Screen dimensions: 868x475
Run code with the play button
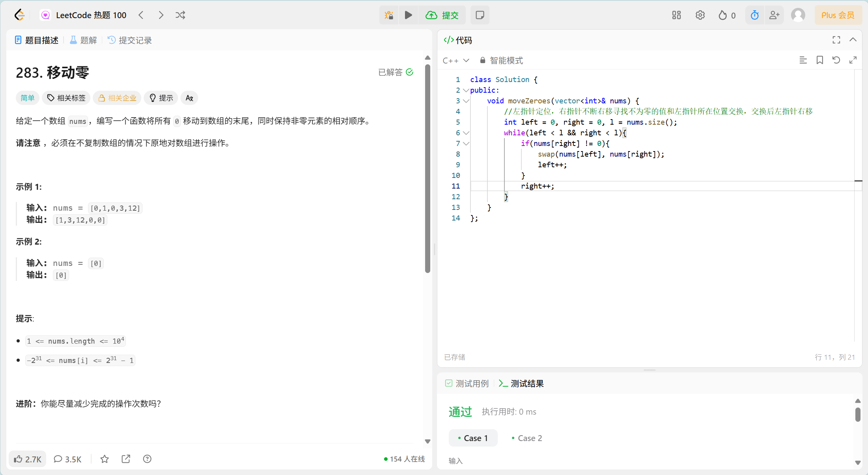tap(409, 15)
